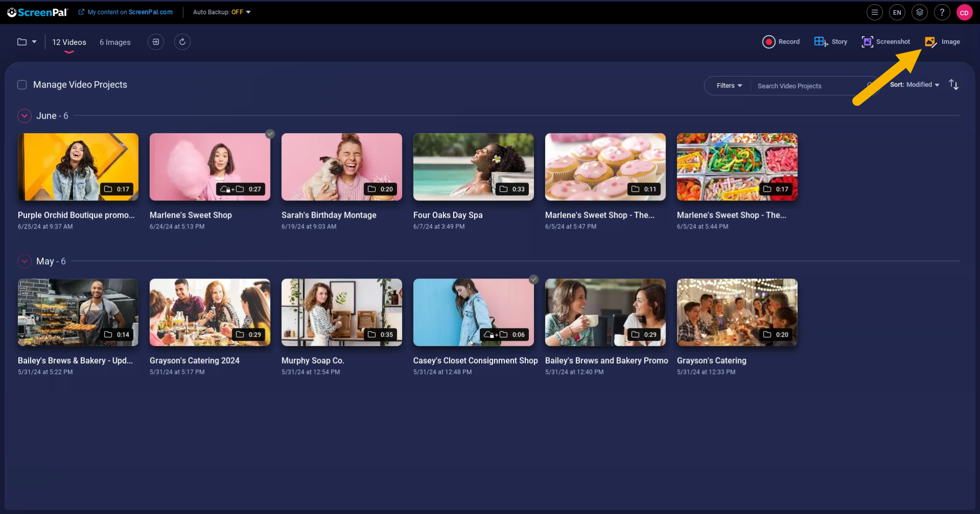Image resolution: width=980 pixels, height=514 pixels.
Task: Check the Manage Video Projects checkbox
Action: [x=22, y=85]
